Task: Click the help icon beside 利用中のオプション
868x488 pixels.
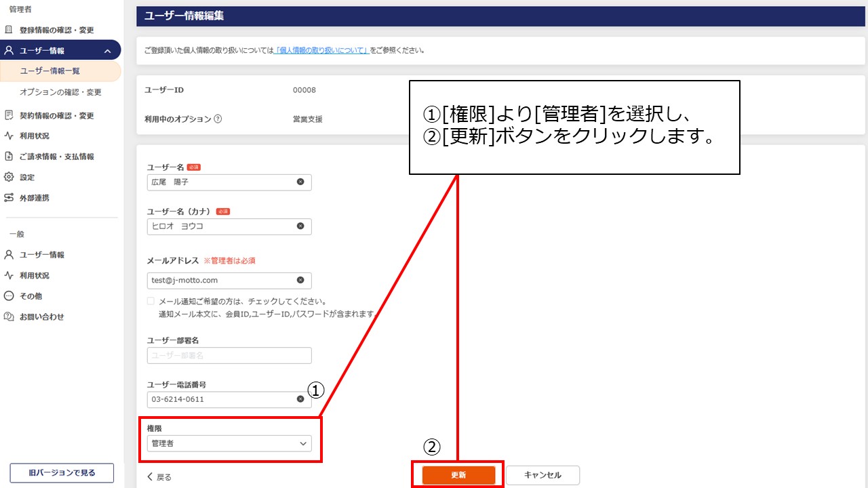Action: (x=218, y=119)
